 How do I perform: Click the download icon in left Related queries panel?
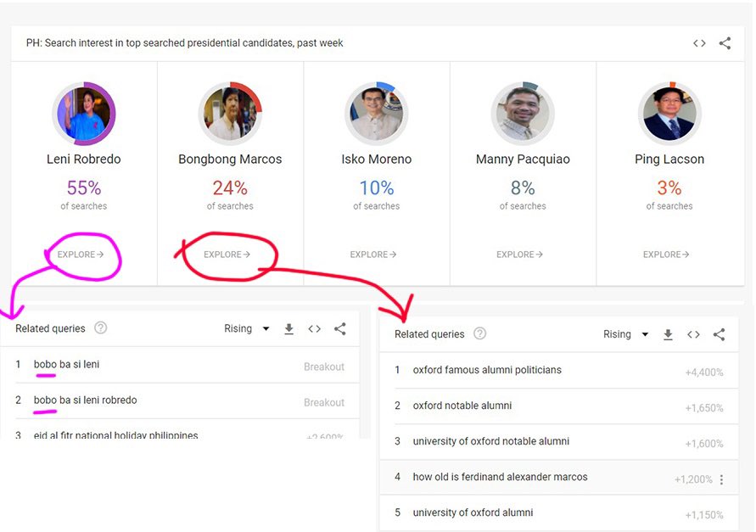click(288, 328)
